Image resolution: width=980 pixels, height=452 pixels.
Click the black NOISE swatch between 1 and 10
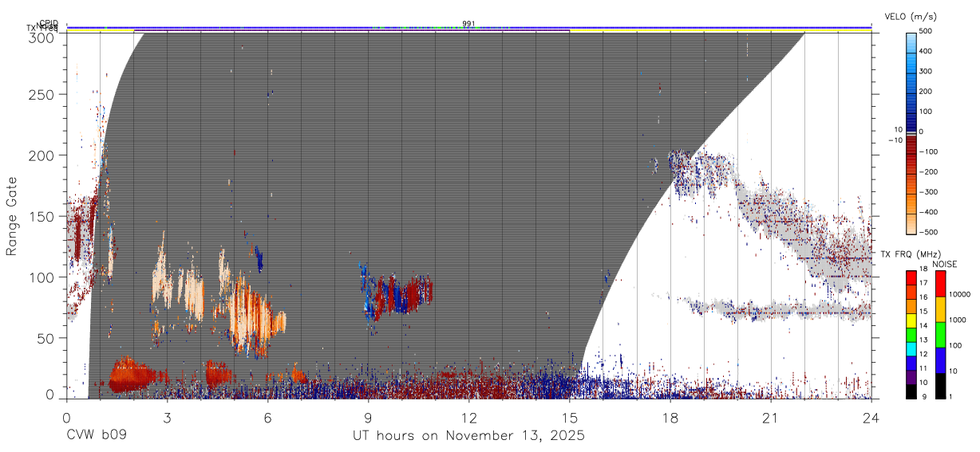[x=940, y=386]
